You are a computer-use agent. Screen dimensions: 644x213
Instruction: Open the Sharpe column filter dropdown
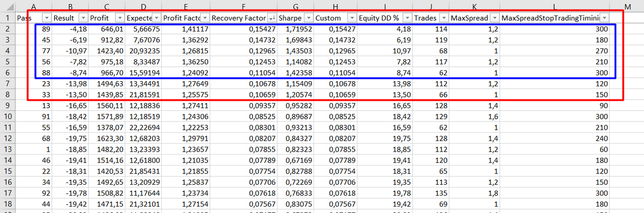pyautogui.click(x=309, y=17)
